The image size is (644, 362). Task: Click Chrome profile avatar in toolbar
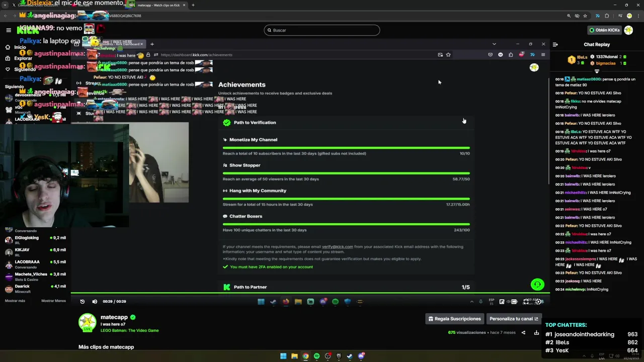(629, 16)
